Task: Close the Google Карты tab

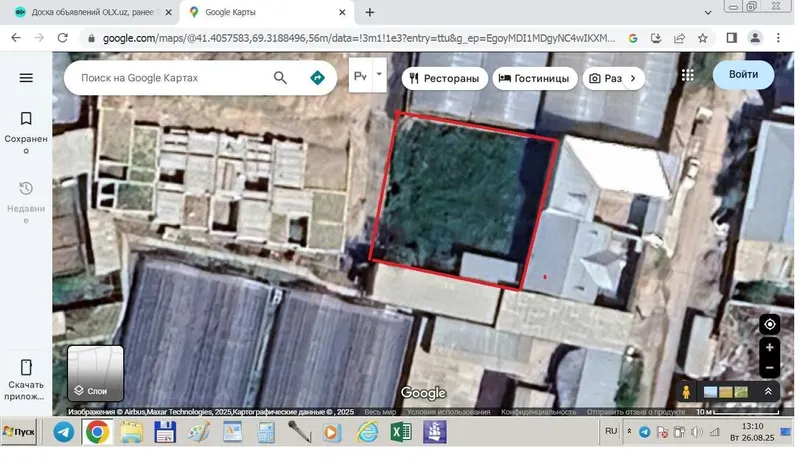Action: coord(342,12)
